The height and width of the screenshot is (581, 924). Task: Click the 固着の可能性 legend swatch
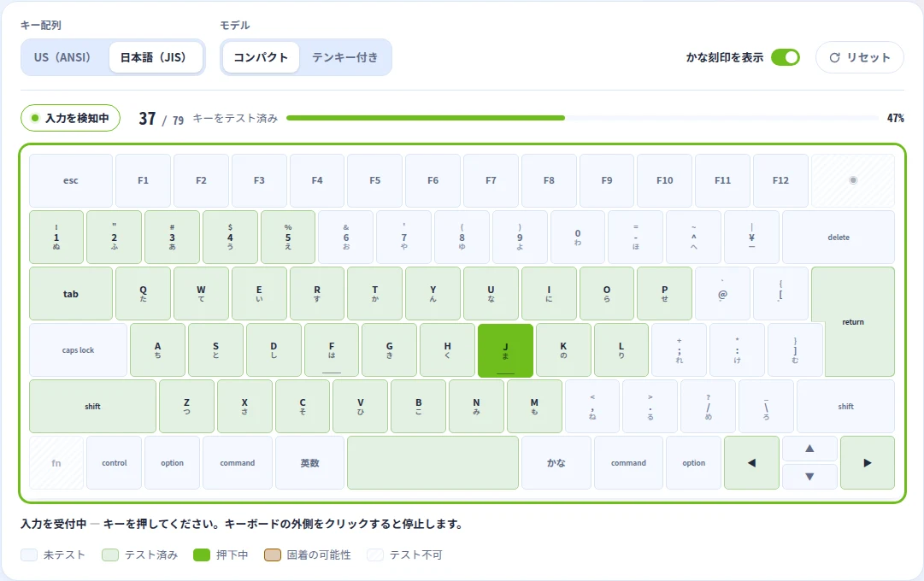click(x=273, y=555)
